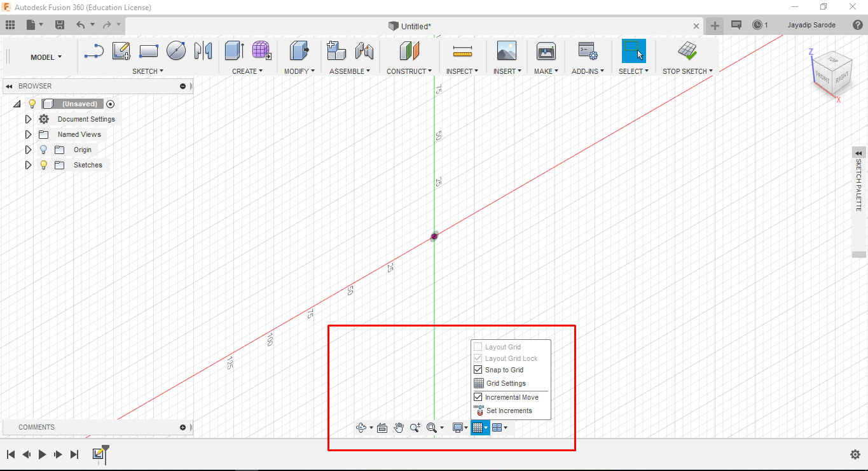Image resolution: width=868 pixels, height=471 pixels.
Task: Open the Viewports dropdown arrow
Action: (x=506, y=428)
